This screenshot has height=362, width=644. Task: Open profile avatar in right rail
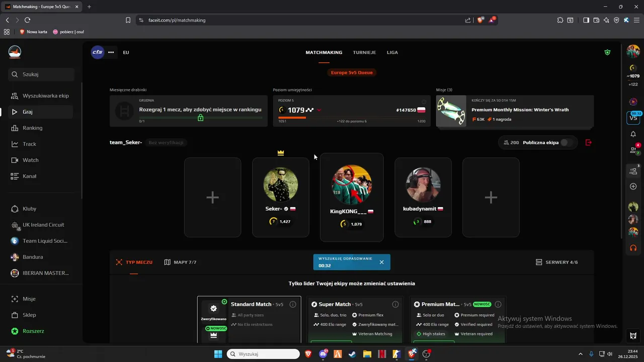tap(633, 51)
